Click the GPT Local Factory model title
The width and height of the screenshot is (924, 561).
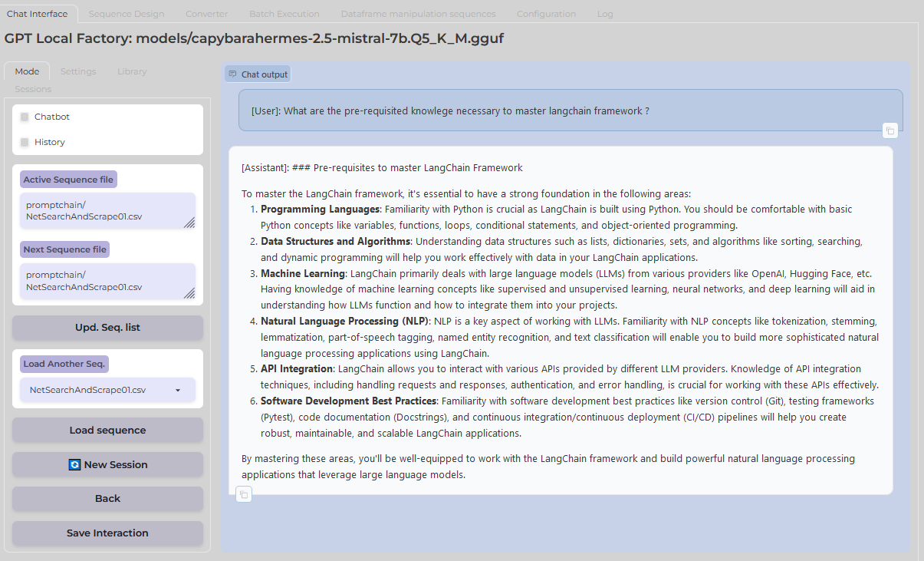pyautogui.click(x=254, y=38)
